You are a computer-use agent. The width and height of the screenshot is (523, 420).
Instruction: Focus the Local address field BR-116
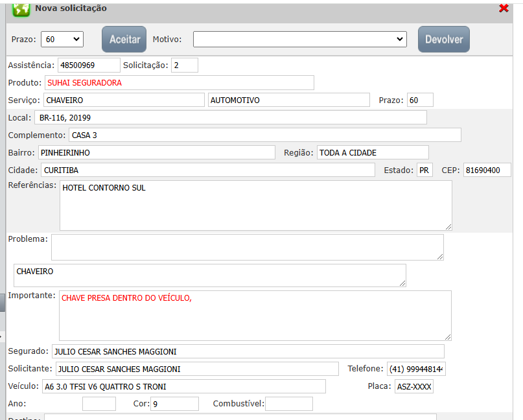230,117
